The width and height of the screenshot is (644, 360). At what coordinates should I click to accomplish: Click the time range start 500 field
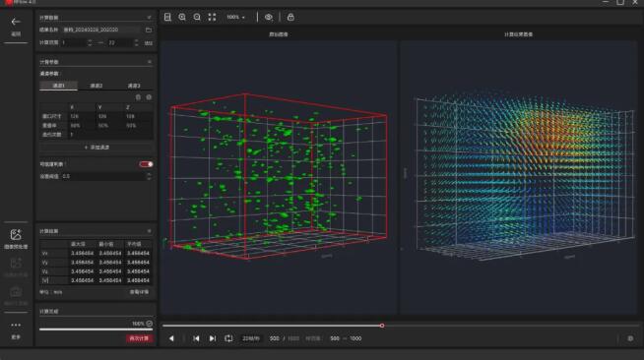pyautogui.click(x=335, y=338)
